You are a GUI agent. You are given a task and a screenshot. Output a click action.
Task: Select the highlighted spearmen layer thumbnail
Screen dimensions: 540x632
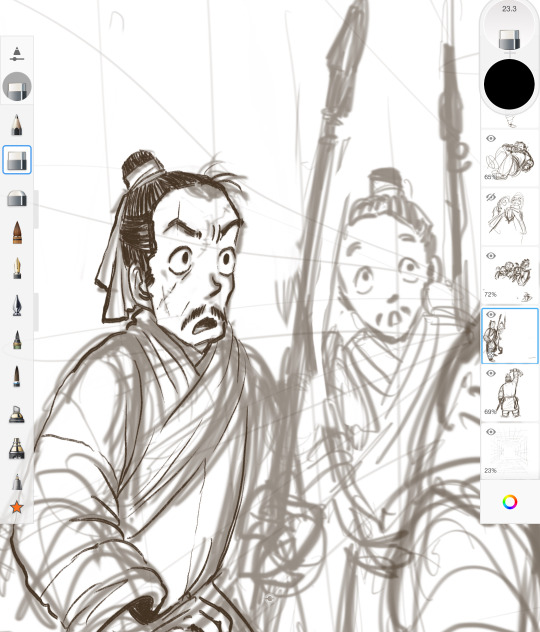coord(510,336)
